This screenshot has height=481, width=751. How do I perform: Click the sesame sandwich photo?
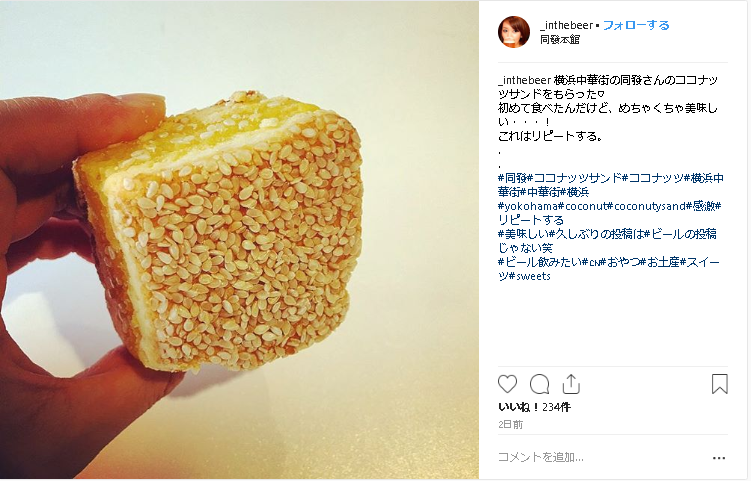click(239, 240)
